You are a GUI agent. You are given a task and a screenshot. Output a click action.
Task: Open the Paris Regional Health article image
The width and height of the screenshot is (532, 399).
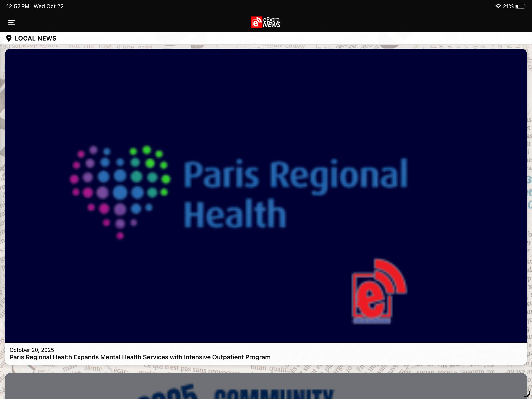click(x=266, y=196)
